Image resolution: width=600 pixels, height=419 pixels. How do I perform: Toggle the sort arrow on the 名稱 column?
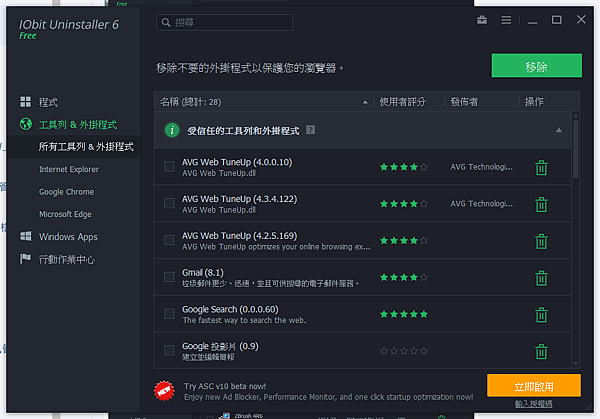(365, 102)
